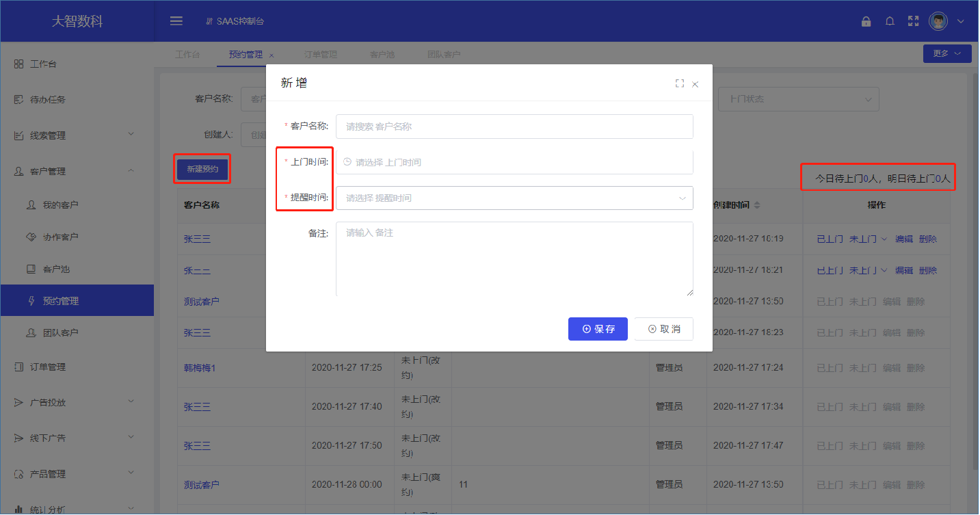Click the clock icon in 上门时间 field

347,162
